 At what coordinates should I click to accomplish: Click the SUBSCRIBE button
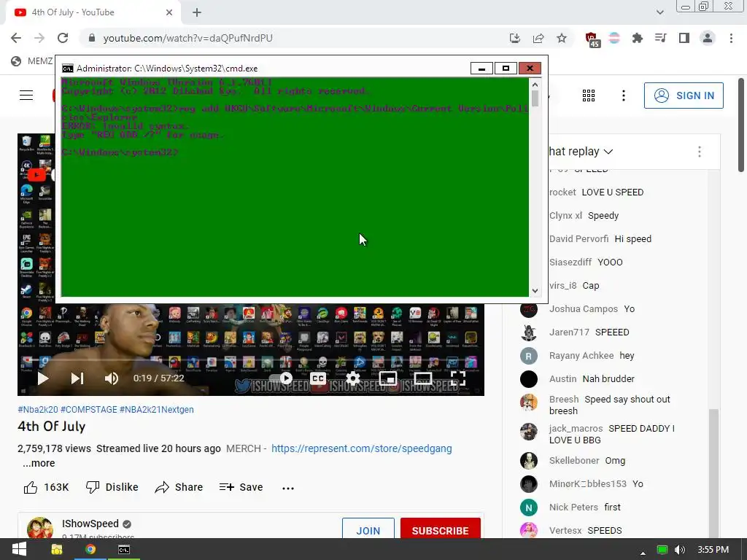pyautogui.click(x=440, y=529)
